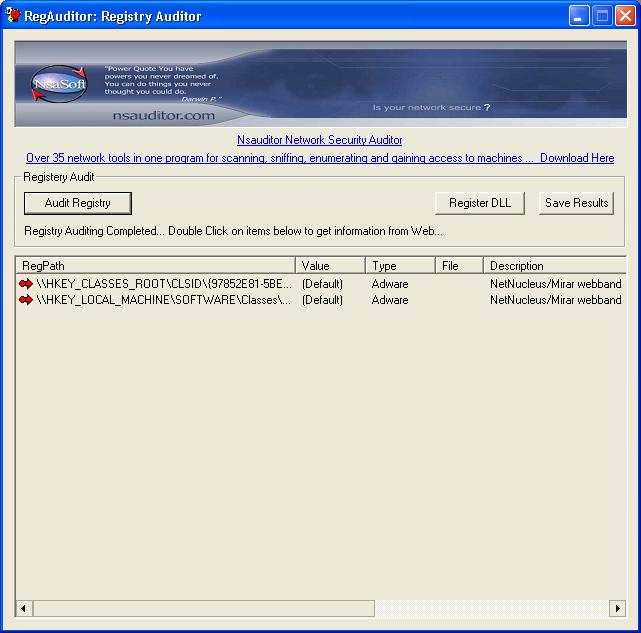Click the File column header
641x633 pixels.
point(459,266)
